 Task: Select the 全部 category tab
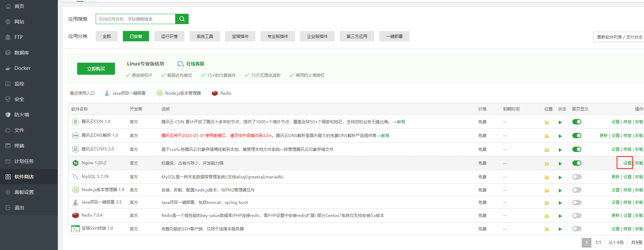pyautogui.click(x=107, y=36)
